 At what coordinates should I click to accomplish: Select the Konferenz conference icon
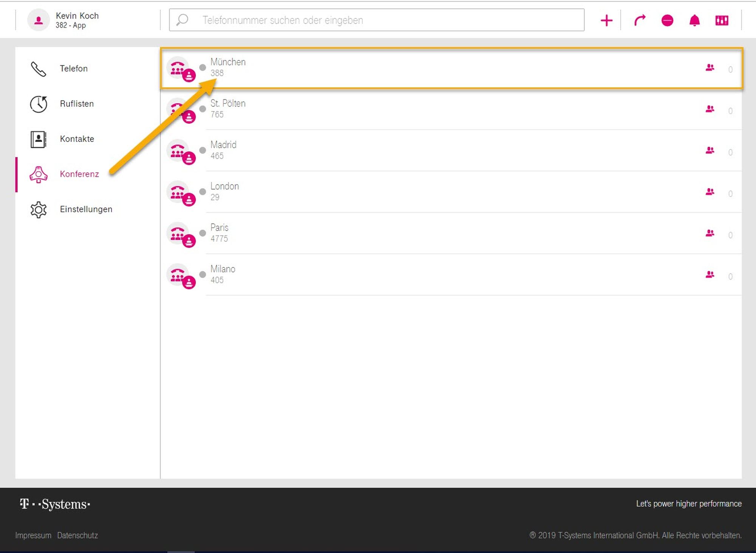click(x=39, y=174)
